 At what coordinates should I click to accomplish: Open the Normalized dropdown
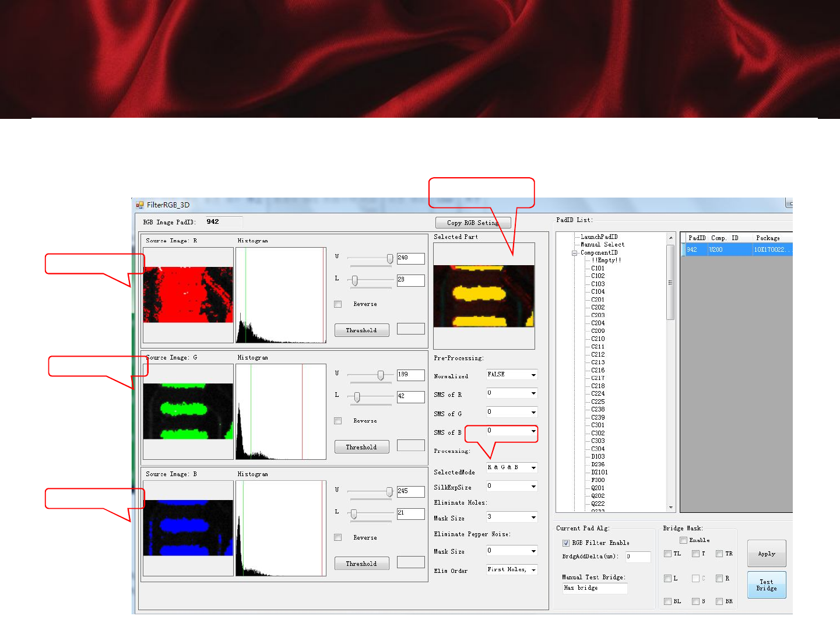pyautogui.click(x=512, y=375)
